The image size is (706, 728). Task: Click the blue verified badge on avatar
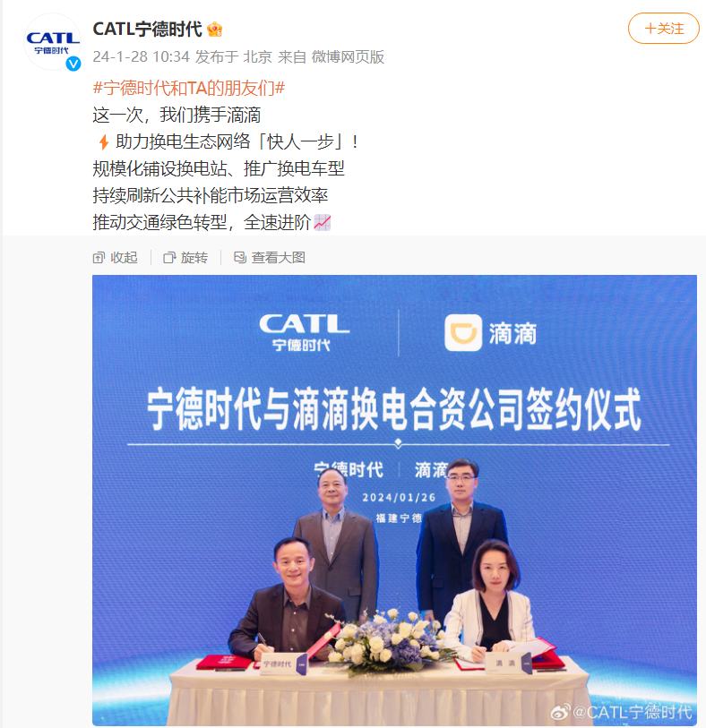pos(73,64)
